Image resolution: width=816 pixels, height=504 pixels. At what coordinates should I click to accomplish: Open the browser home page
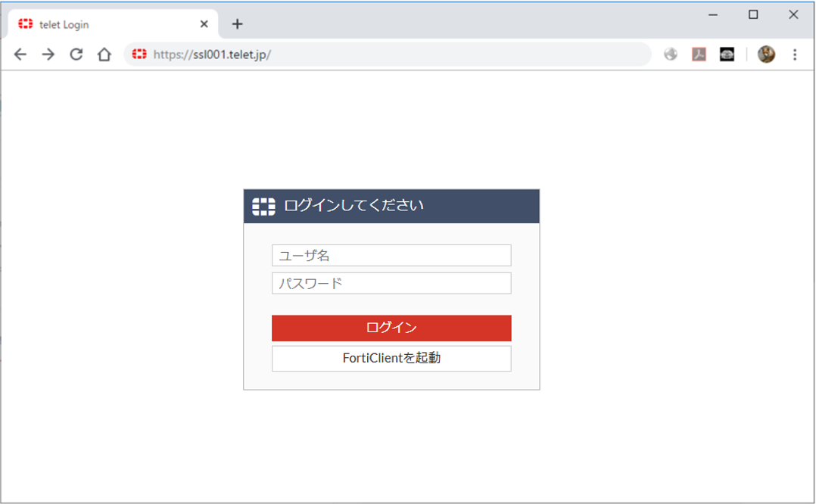(104, 54)
